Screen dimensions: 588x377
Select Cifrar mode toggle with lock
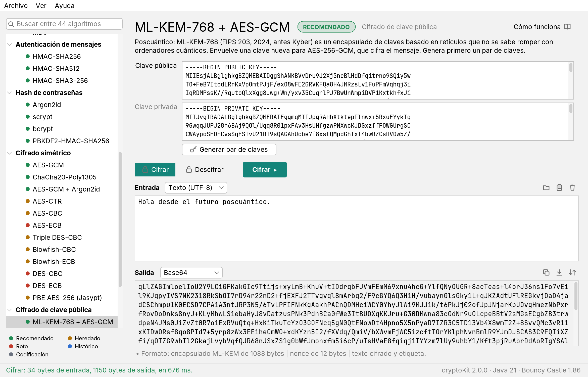point(155,170)
